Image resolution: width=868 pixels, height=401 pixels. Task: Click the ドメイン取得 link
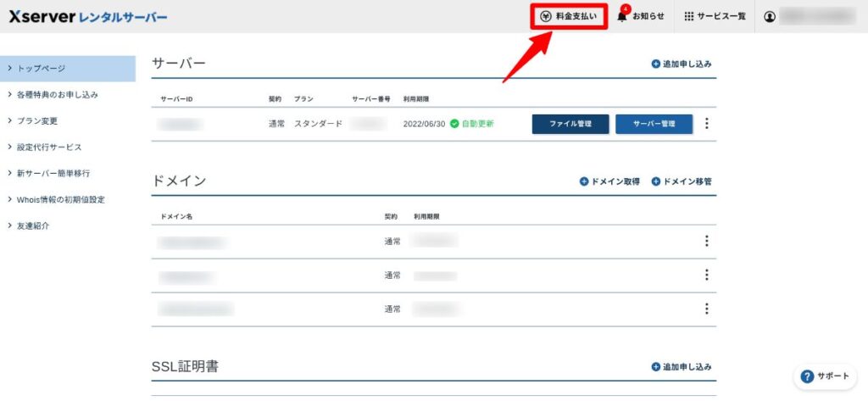(609, 181)
